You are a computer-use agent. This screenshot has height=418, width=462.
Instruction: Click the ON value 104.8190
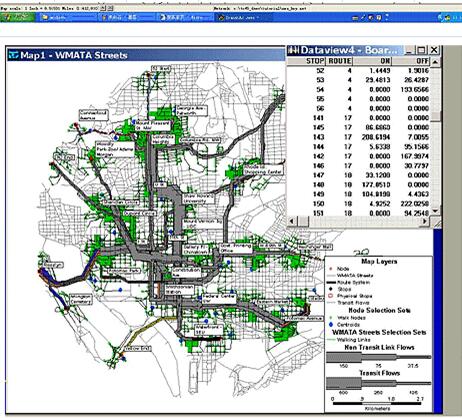(376, 194)
